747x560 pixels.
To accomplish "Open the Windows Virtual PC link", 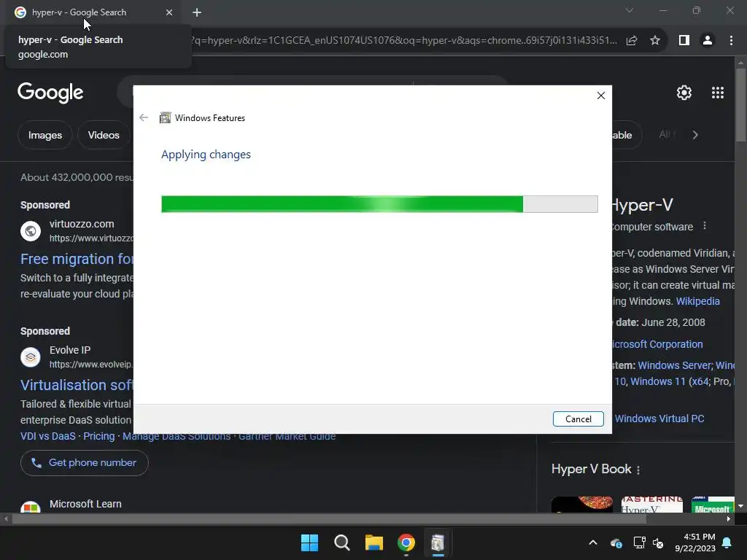I will [x=659, y=419].
